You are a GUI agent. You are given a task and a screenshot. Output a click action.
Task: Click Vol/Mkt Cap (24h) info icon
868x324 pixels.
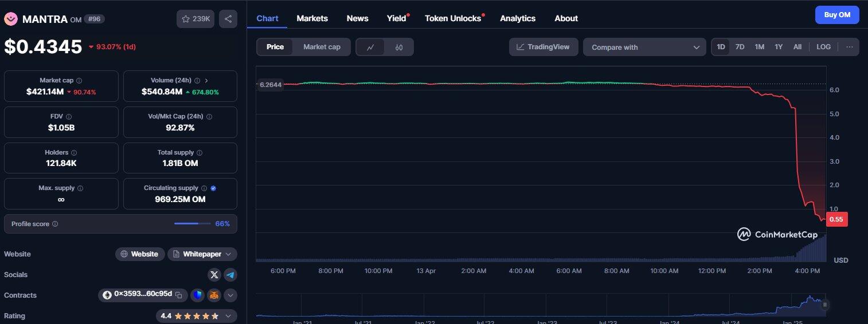[x=209, y=116]
